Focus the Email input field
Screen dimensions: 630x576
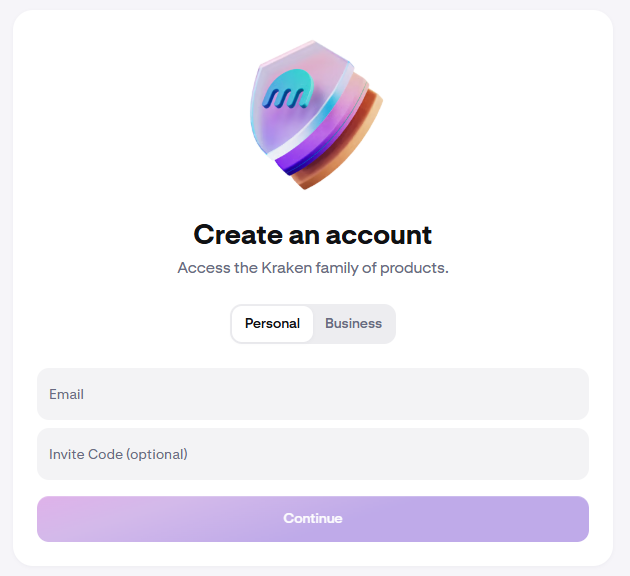pyautogui.click(x=313, y=394)
